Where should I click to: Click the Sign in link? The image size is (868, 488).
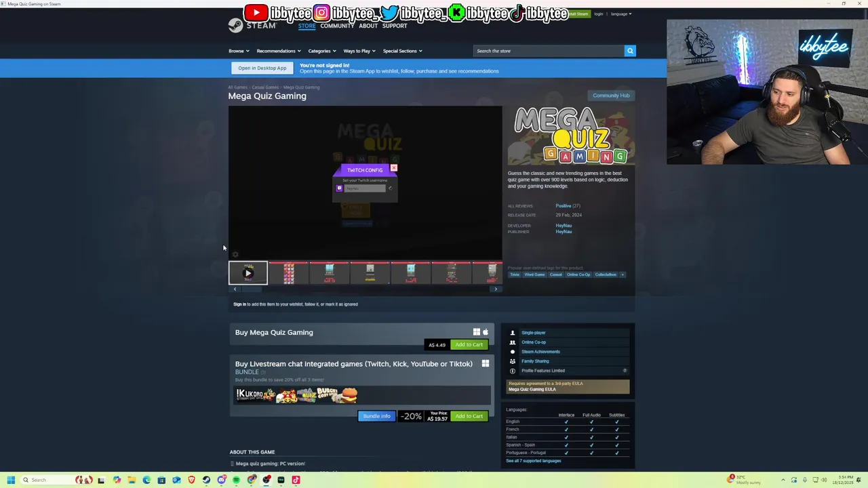(x=239, y=304)
